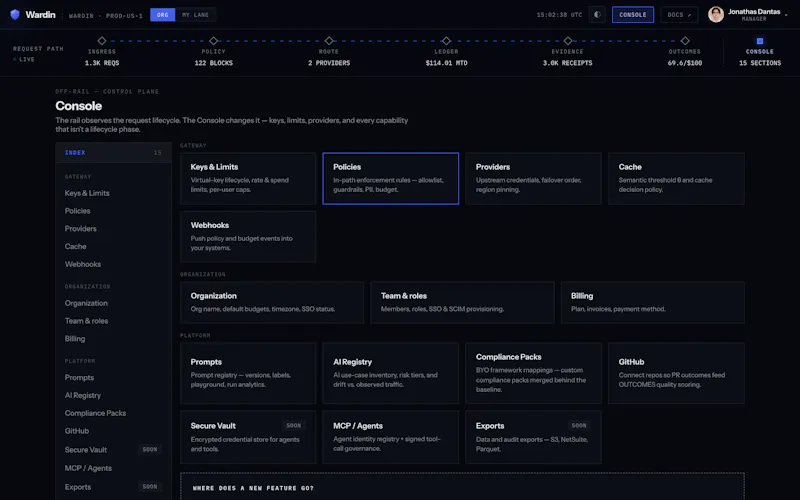Open GitHub in sidebar
800x500 pixels.
click(x=77, y=431)
